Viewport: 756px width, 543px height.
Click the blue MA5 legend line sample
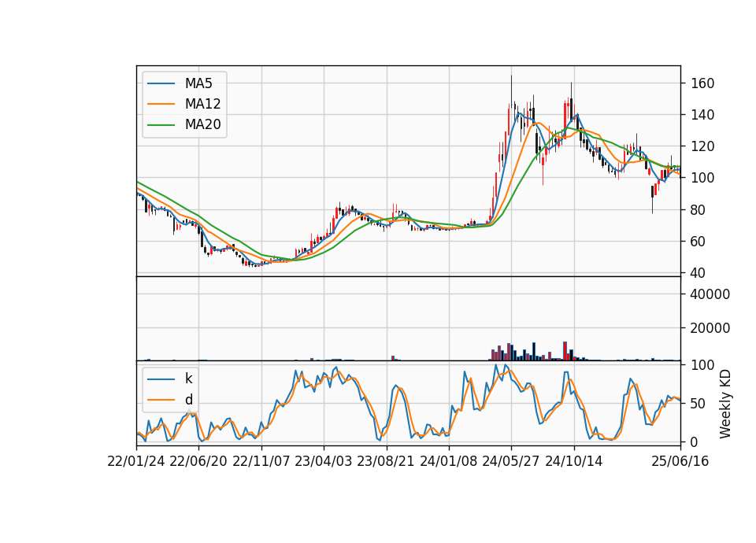(x=161, y=84)
